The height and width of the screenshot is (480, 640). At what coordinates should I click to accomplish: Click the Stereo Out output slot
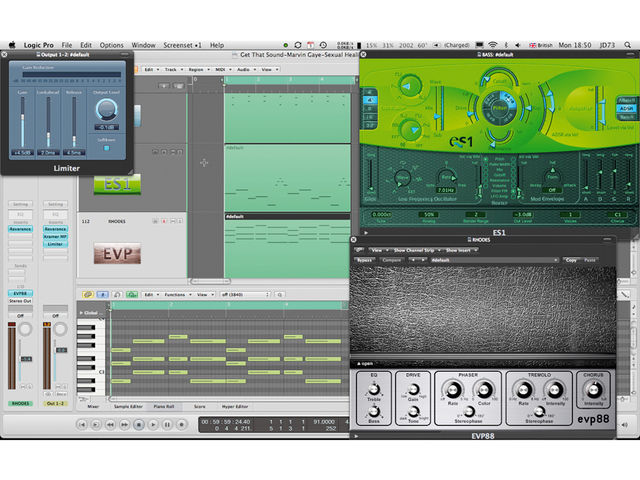20,301
